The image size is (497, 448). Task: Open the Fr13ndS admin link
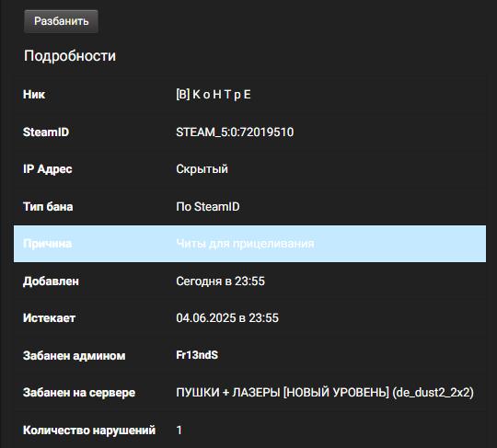coord(197,355)
